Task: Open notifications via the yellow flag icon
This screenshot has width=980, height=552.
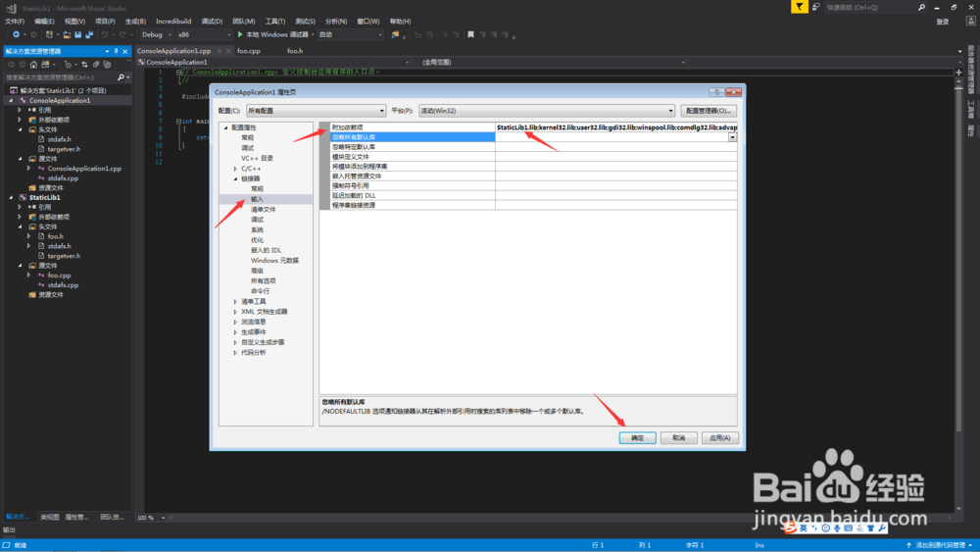Action: pos(800,7)
